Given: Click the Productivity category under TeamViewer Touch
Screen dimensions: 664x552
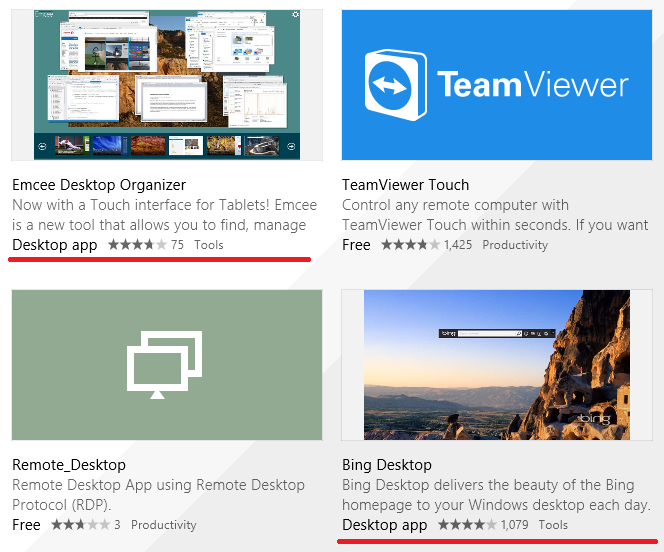Looking at the screenshot, I should click(515, 245).
